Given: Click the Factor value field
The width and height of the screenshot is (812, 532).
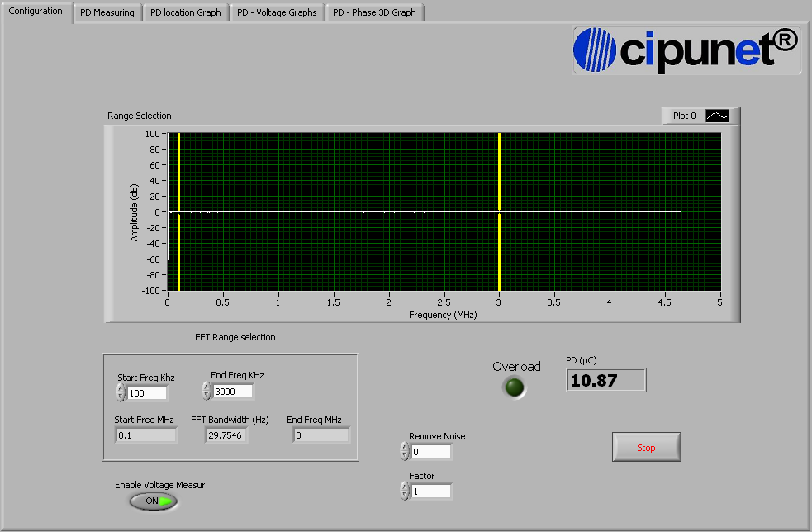Looking at the screenshot, I should (431, 492).
